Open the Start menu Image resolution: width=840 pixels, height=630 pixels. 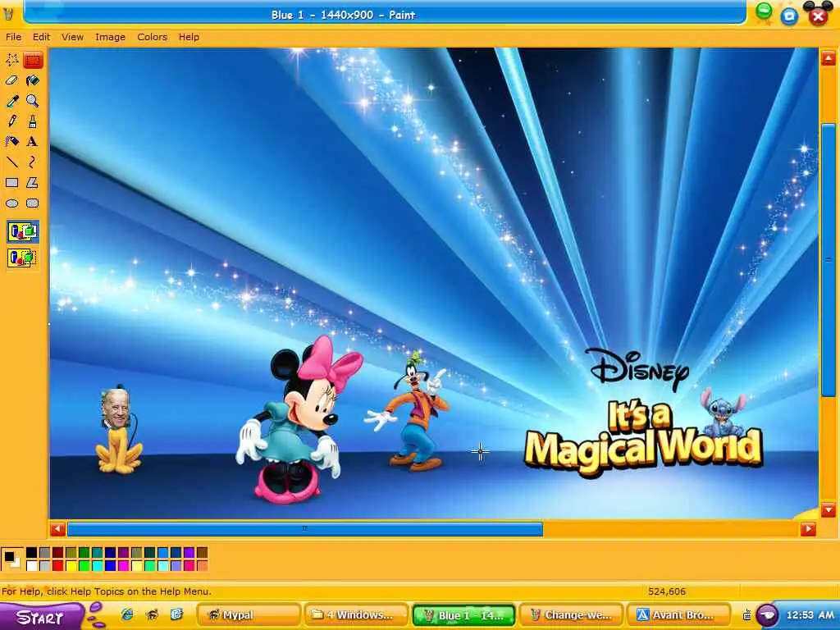coord(41,617)
